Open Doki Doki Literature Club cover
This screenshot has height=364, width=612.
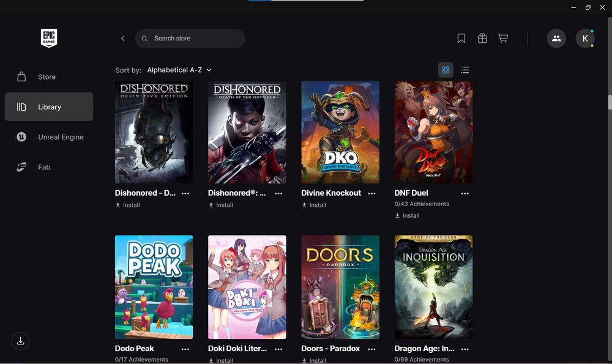click(x=247, y=287)
